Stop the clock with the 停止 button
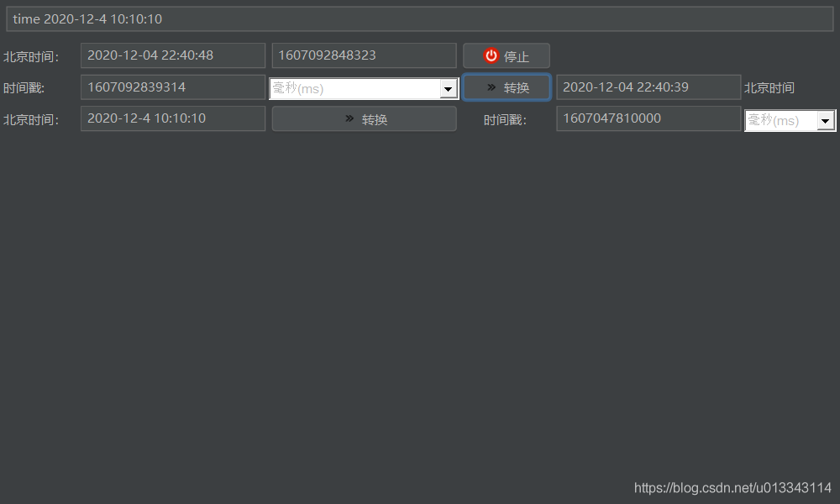 pyautogui.click(x=507, y=55)
